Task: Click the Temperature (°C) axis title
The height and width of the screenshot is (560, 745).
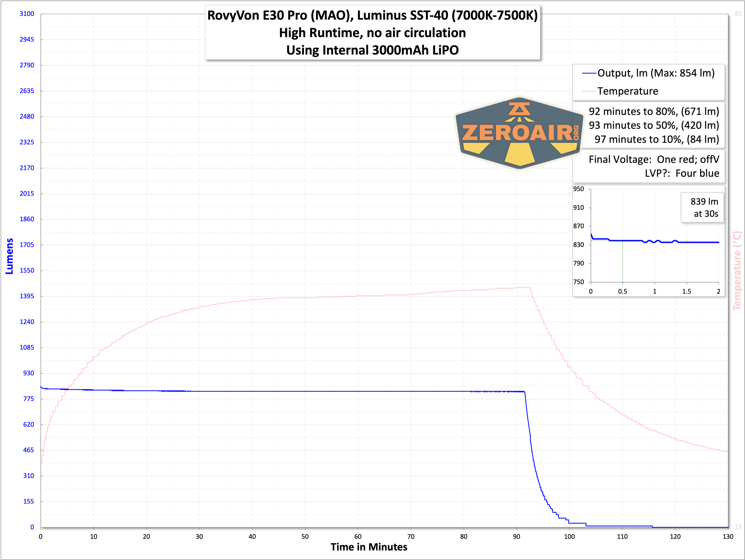Action: [737, 271]
